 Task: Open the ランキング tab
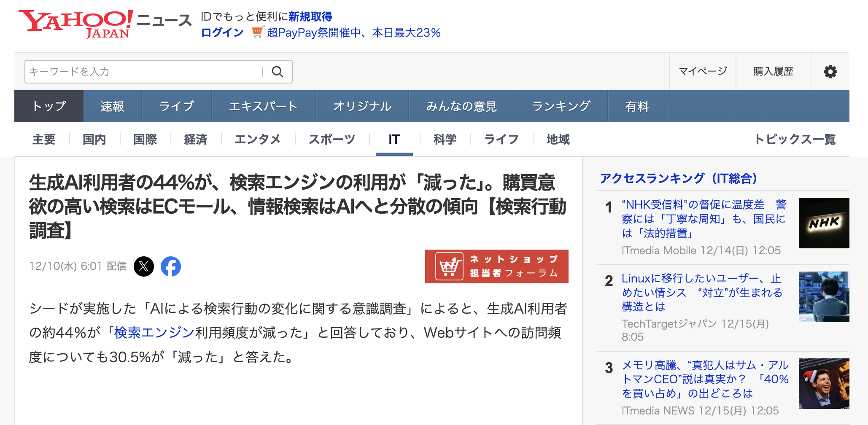click(561, 106)
